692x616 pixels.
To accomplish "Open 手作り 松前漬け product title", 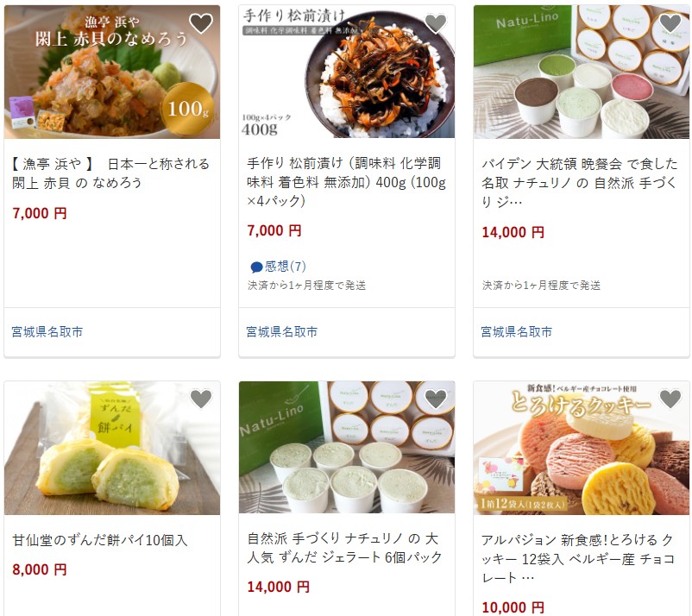I will (347, 182).
